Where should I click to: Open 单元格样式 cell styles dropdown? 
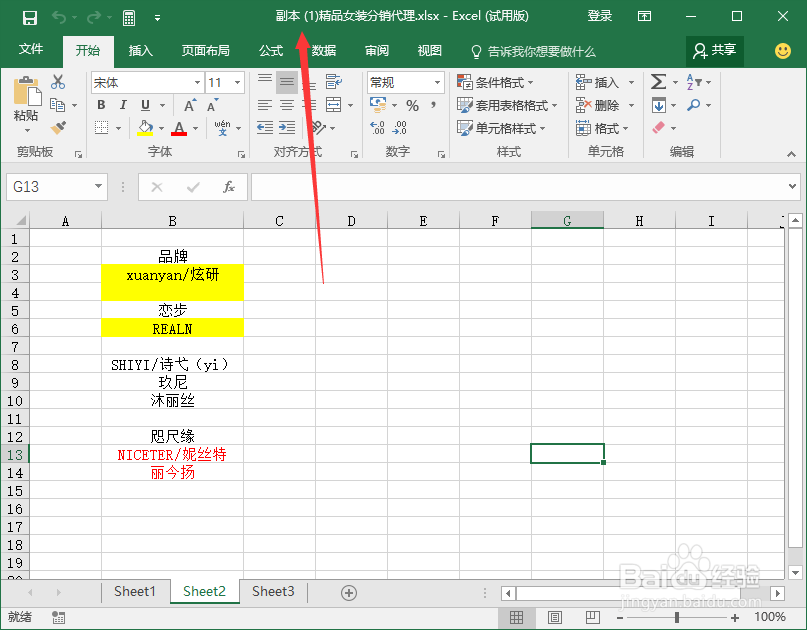(501, 128)
